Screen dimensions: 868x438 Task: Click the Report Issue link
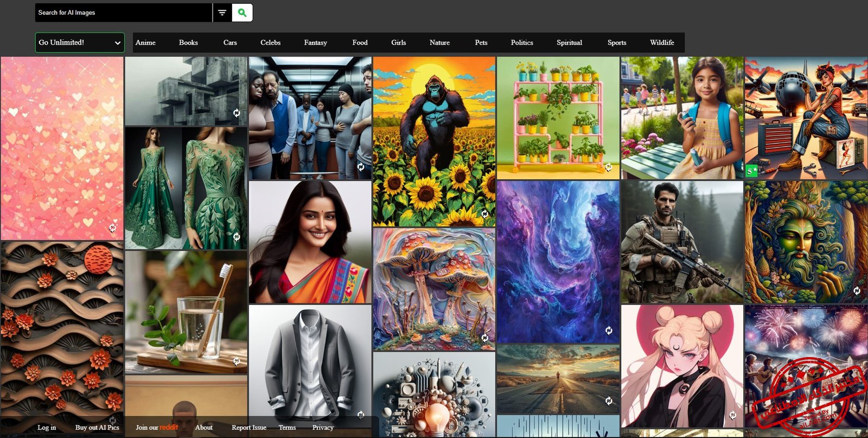249,427
